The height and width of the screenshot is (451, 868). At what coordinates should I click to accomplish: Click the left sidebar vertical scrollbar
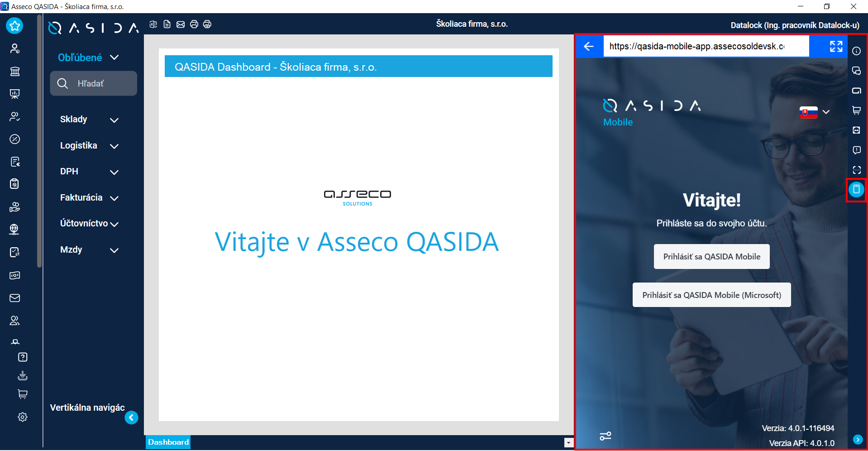pyautogui.click(x=40, y=140)
